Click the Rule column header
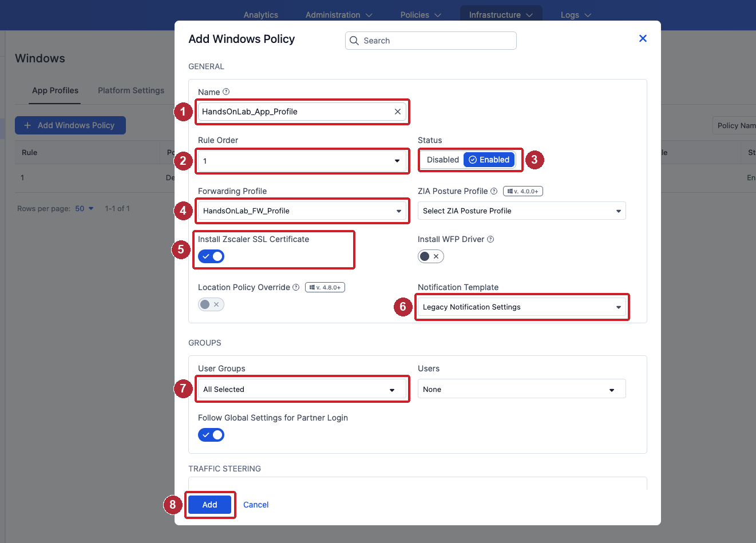 [x=30, y=152]
